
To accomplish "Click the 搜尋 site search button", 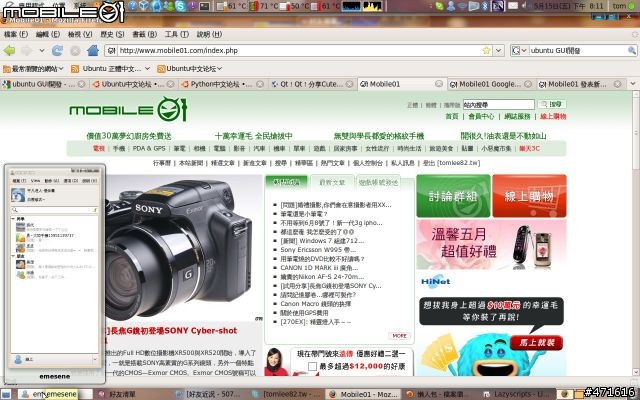I will (552, 104).
